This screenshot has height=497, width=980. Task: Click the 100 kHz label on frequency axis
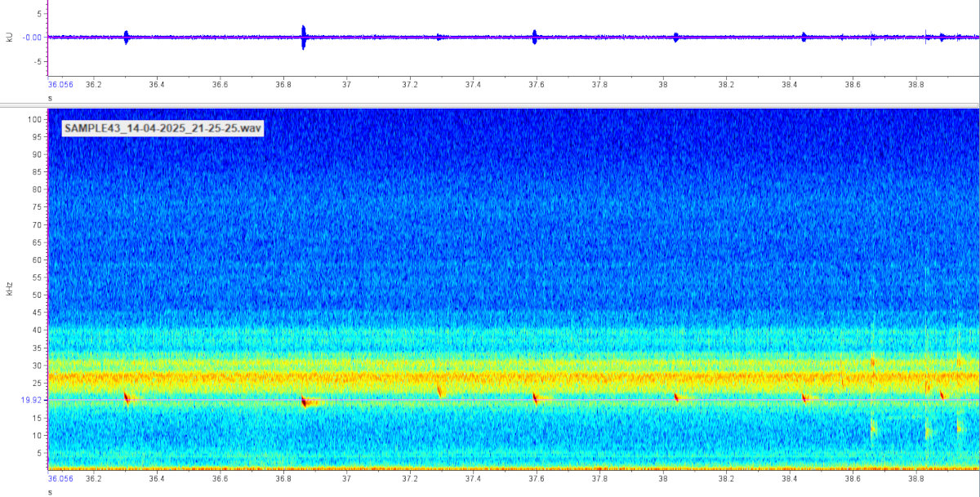pyautogui.click(x=34, y=119)
